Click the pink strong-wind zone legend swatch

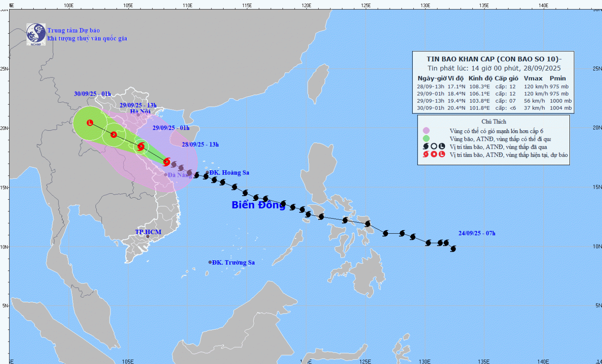[x=426, y=131]
